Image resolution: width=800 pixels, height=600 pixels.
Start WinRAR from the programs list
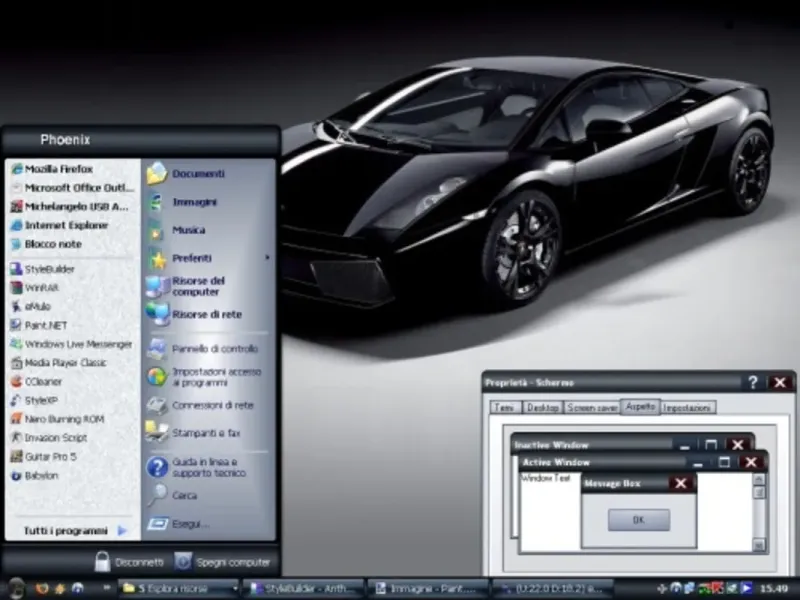point(42,287)
